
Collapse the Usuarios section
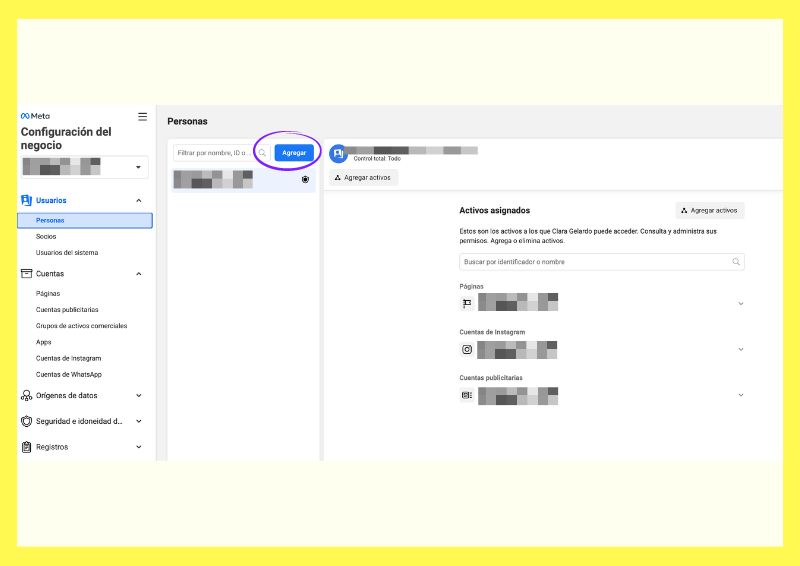point(138,200)
